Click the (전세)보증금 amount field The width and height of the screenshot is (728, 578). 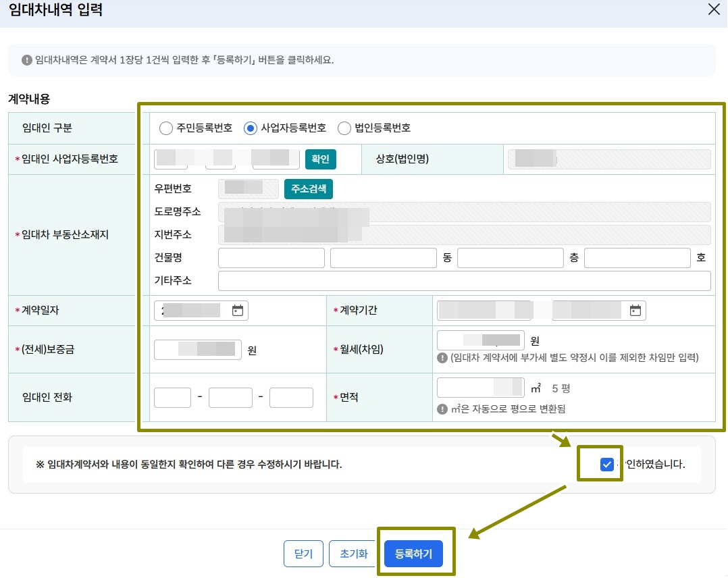click(198, 350)
